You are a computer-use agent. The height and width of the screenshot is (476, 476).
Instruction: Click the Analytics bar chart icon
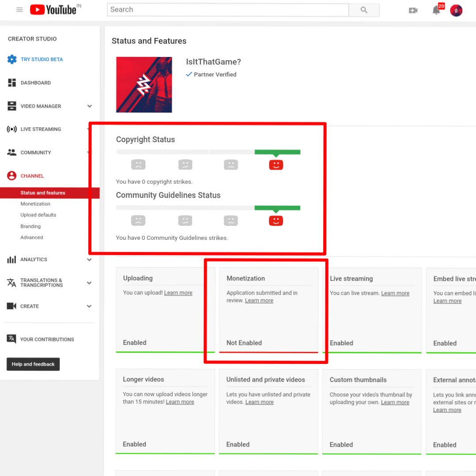(11, 260)
